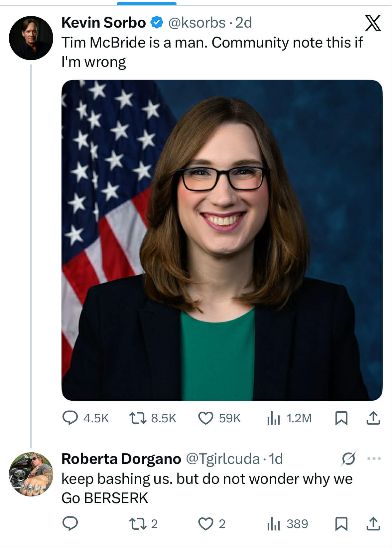Bookmark Roberta Dorgano's reply

pos(341,524)
